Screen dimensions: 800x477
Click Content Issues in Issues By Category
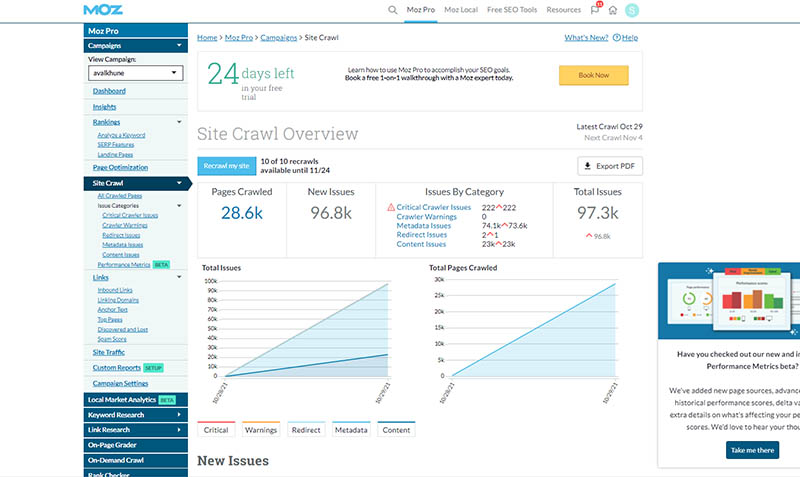[421, 244]
